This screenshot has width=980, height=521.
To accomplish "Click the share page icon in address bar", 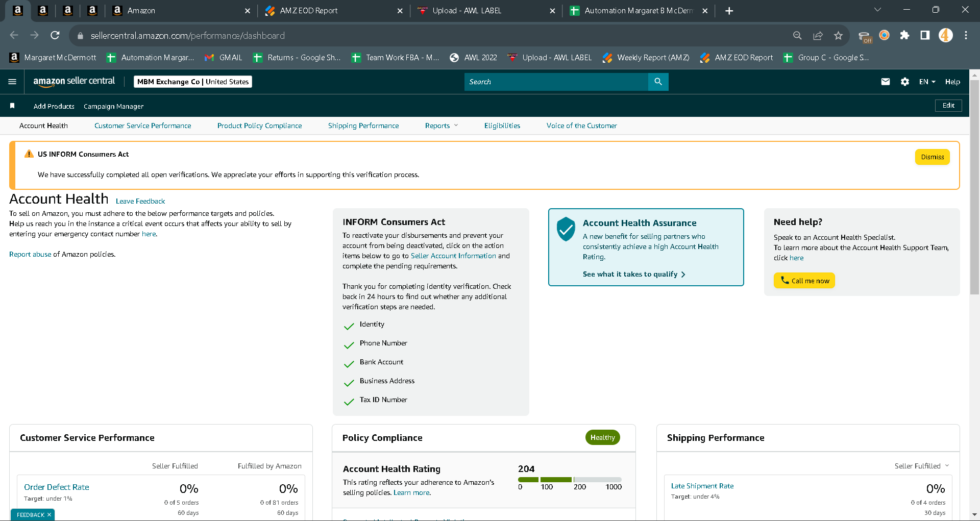I will pyautogui.click(x=818, y=35).
